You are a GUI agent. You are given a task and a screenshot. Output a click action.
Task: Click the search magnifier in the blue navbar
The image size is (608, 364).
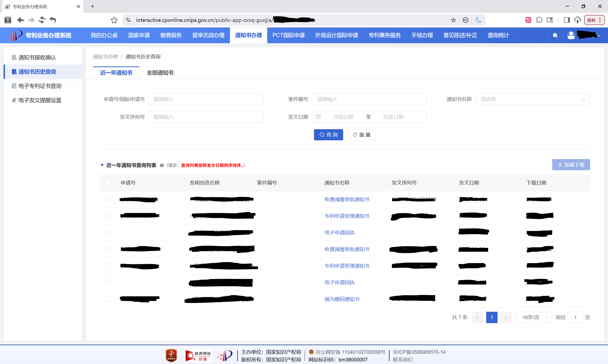coord(555,35)
